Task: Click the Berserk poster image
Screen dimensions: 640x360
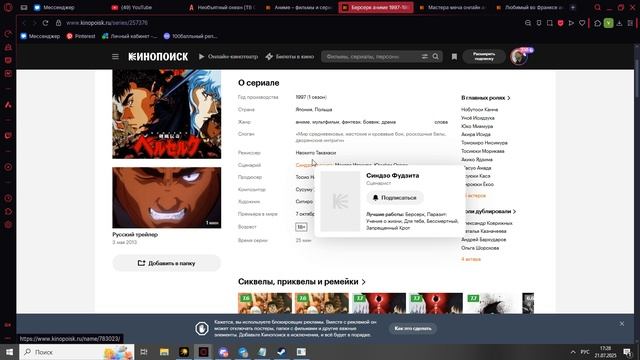Action: (x=167, y=114)
